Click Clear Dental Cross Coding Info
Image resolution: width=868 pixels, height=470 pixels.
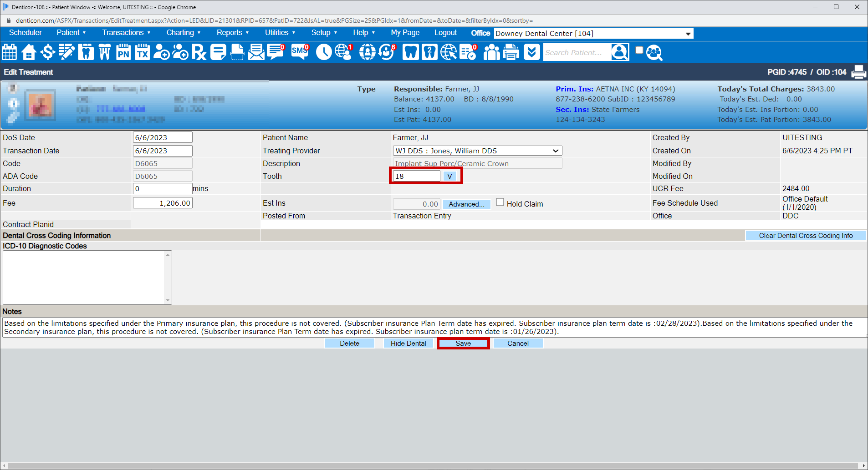coord(806,235)
